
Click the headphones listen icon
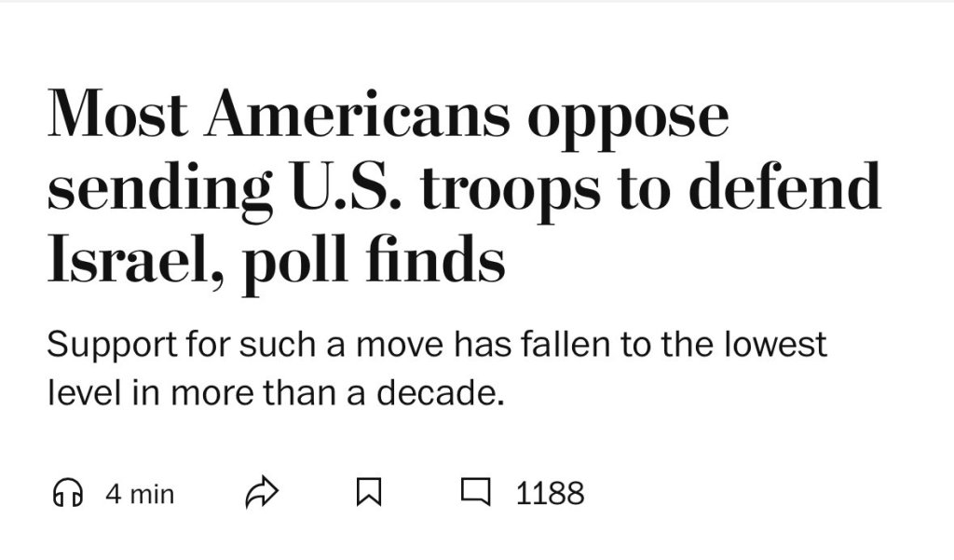click(x=66, y=492)
